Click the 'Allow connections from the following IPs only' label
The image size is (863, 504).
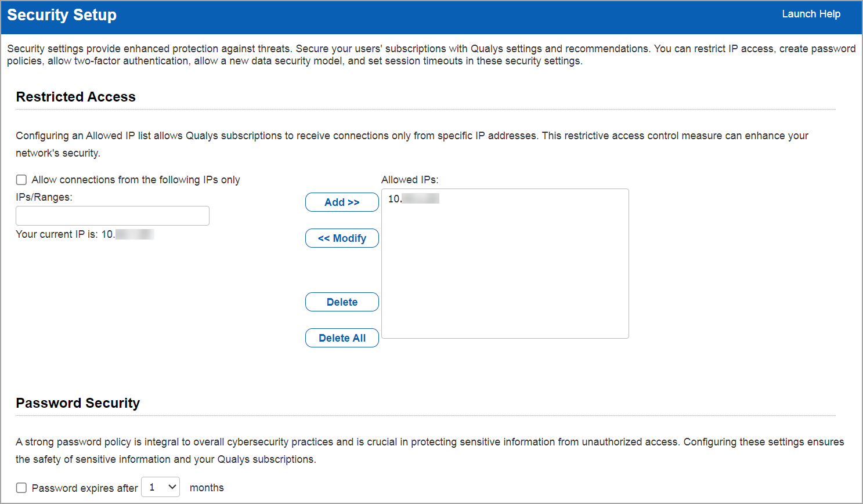pyautogui.click(x=136, y=180)
